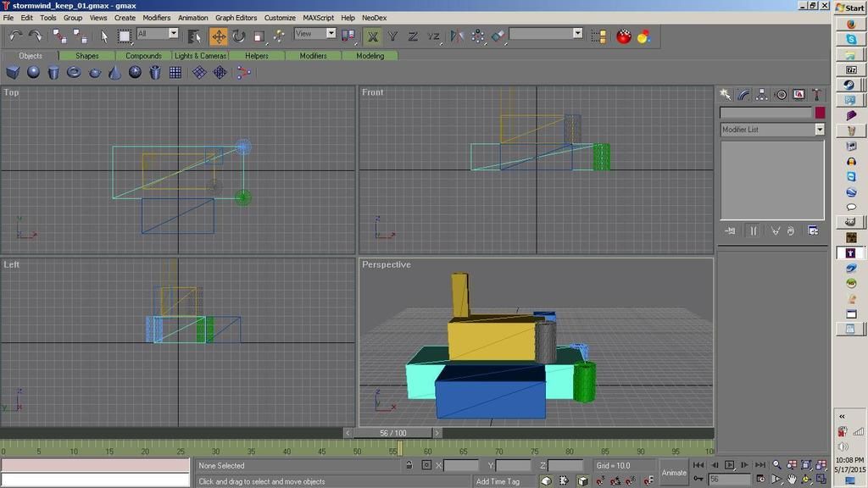Toggle the 3D Snap button
Image resolution: width=868 pixels, height=488 pixels.
[599, 481]
